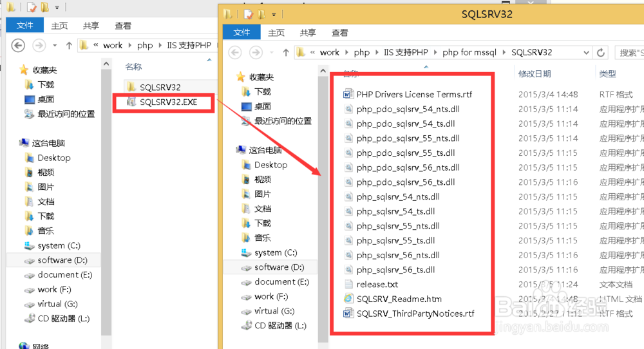Switch to 主页 tab in SQLSRV32 window
The width and height of the screenshot is (644, 349).
pyautogui.click(x=276, y=32)
